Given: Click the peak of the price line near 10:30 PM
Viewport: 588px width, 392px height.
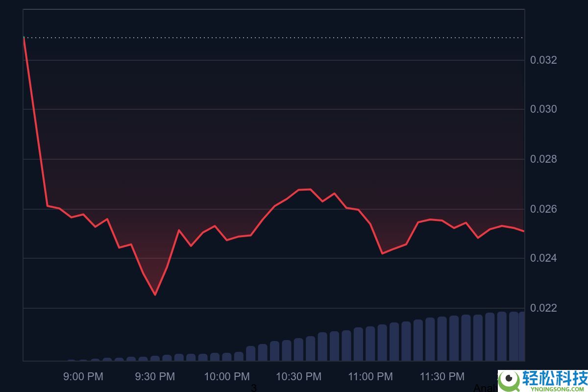Looking at the screenshot, I should point(304,189).
